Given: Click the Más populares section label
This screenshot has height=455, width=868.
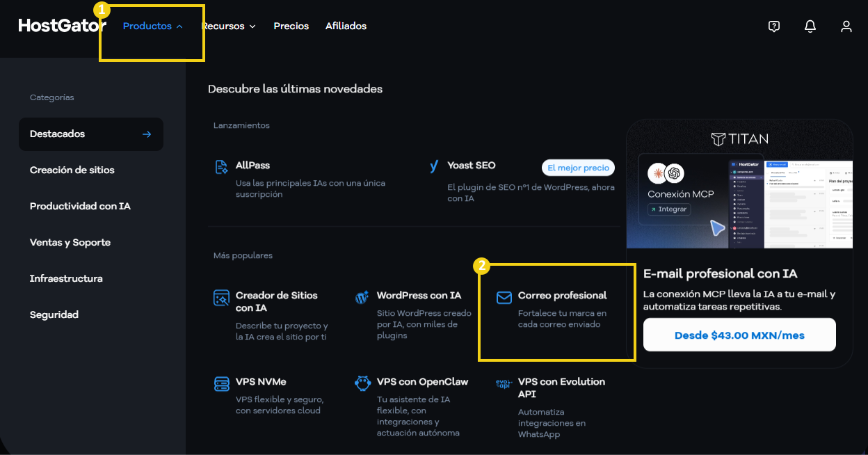Looking at the screenshot, I should pyautogui.click(x=243, y=255).
